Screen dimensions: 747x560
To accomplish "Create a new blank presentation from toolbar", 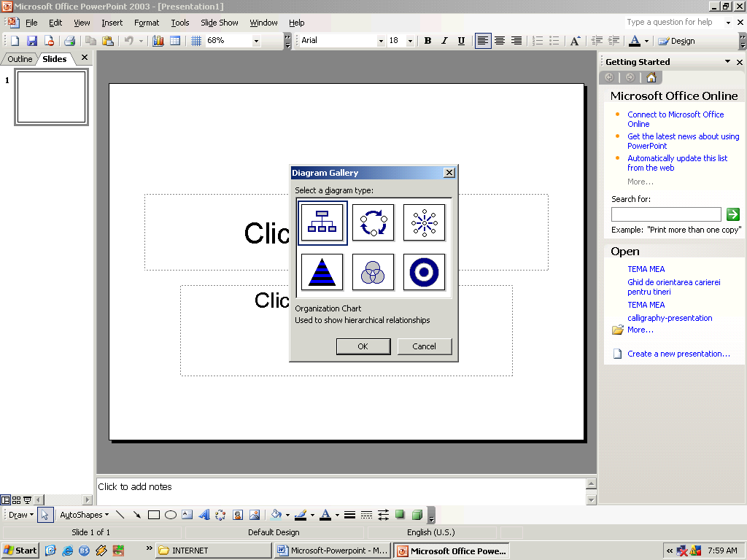I will point(15,41).
